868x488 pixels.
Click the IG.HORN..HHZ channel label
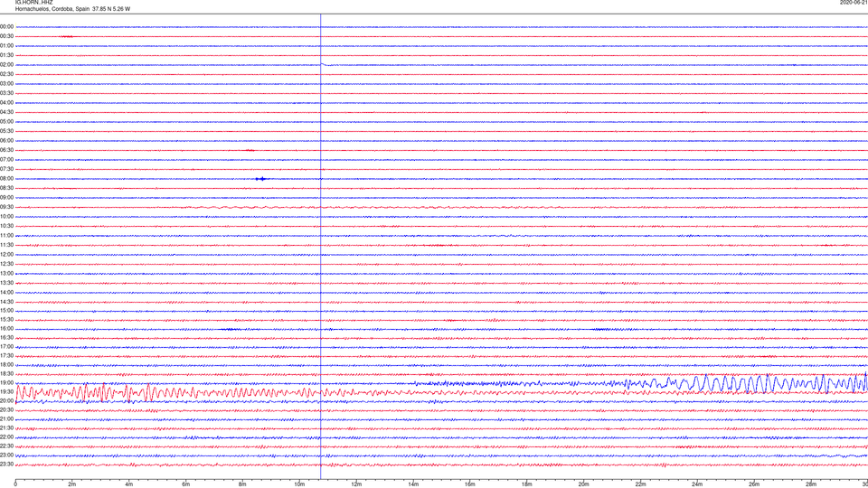click(34, 2)
